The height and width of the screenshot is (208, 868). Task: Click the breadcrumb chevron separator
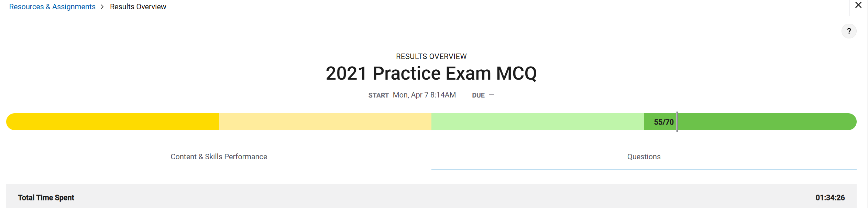click(x=102, y=7)
